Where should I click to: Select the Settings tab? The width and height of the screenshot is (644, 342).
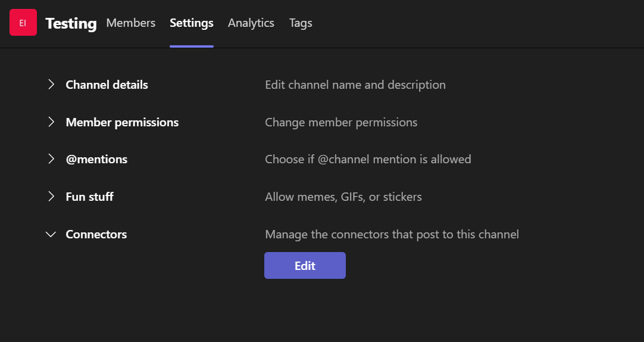point(191,23)
